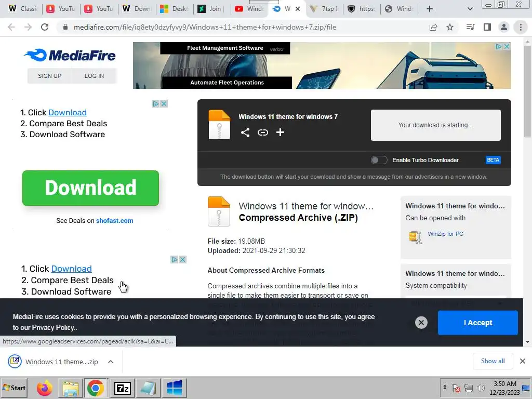Click the I Accept cookies button

point(478,323)
